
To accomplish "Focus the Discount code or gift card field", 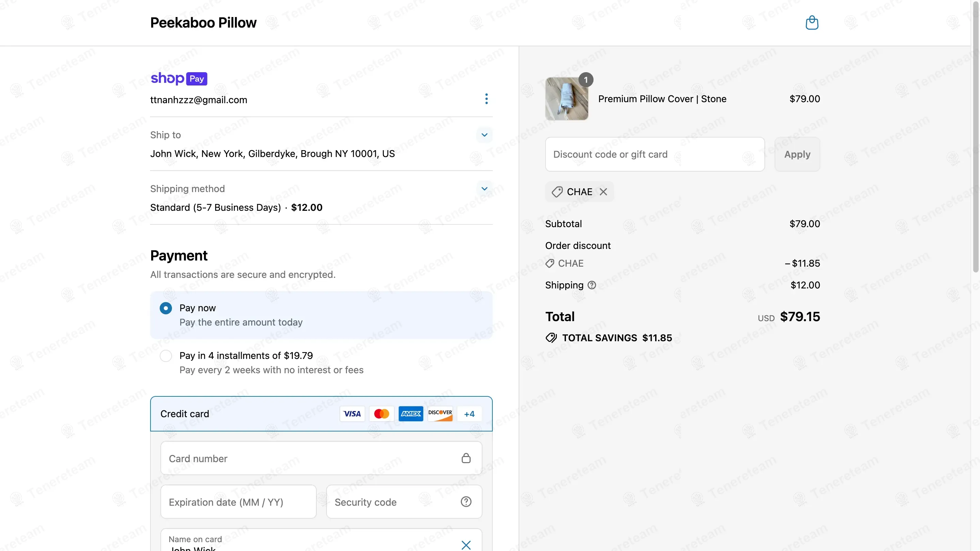I will pyautogui.click(x=655, y=154).
